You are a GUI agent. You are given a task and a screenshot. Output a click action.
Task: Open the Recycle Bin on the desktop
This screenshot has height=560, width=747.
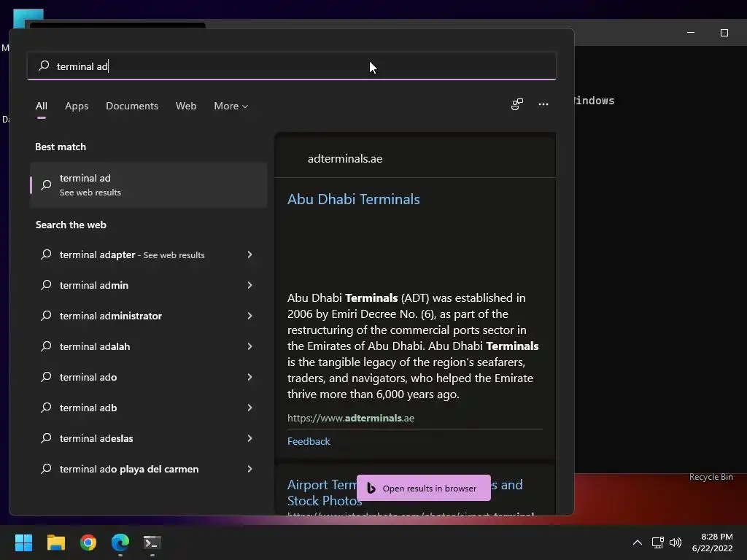pyautogui.click(x=711, y=477)
